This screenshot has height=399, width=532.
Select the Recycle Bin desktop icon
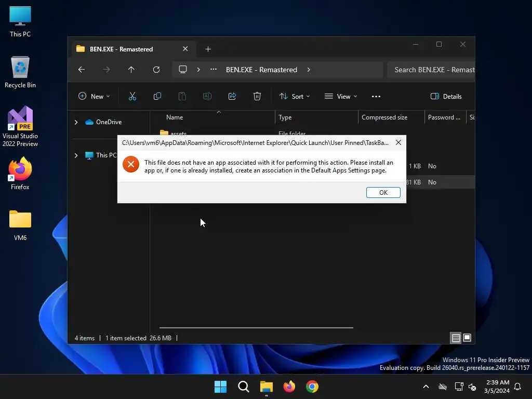coord(20,72)
